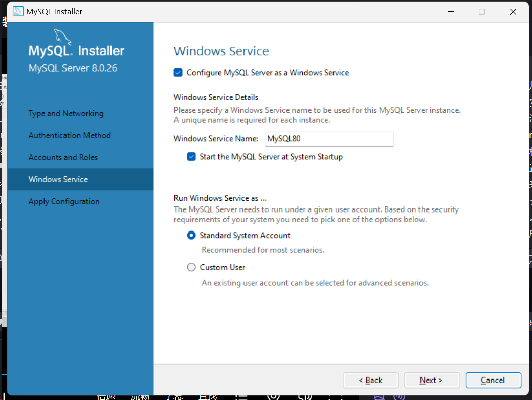532x400 pixels.
Task: Proceed with the Next button
Action: pyautogui.click(x=432, y=381)
